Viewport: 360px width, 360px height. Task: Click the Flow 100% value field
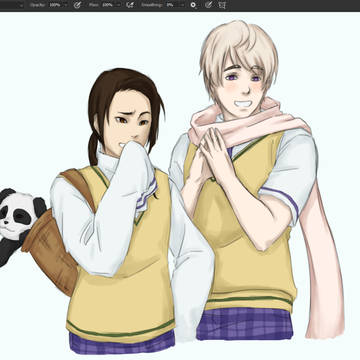(108, 5)
